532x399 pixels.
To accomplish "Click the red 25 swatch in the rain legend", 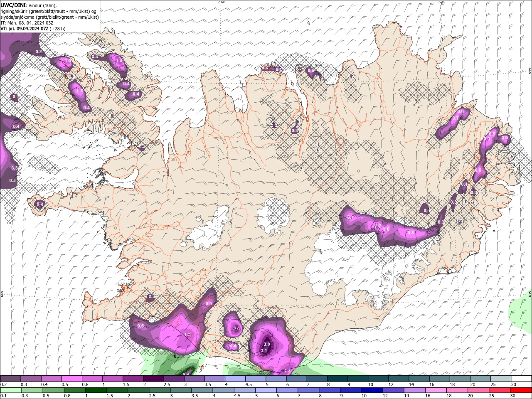I will 499,390.
